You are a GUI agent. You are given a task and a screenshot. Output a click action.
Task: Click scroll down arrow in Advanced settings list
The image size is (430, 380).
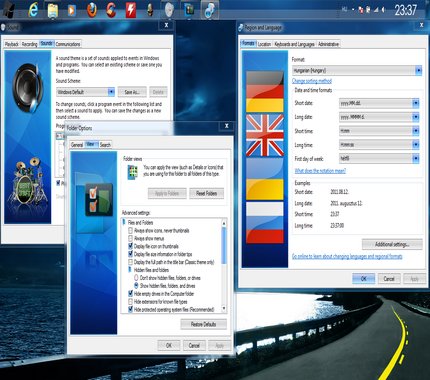[224, 308]
